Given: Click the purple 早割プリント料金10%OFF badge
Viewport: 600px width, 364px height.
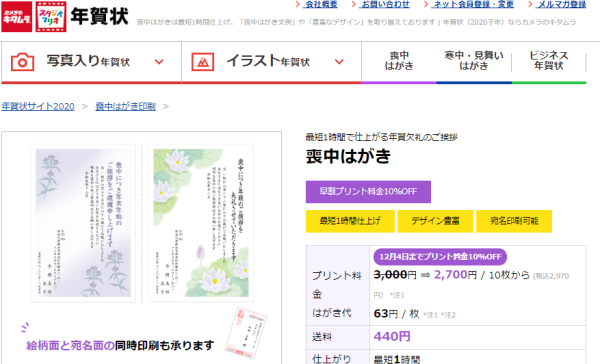Looking at the screenshot, I should click(x=368, y=191).
